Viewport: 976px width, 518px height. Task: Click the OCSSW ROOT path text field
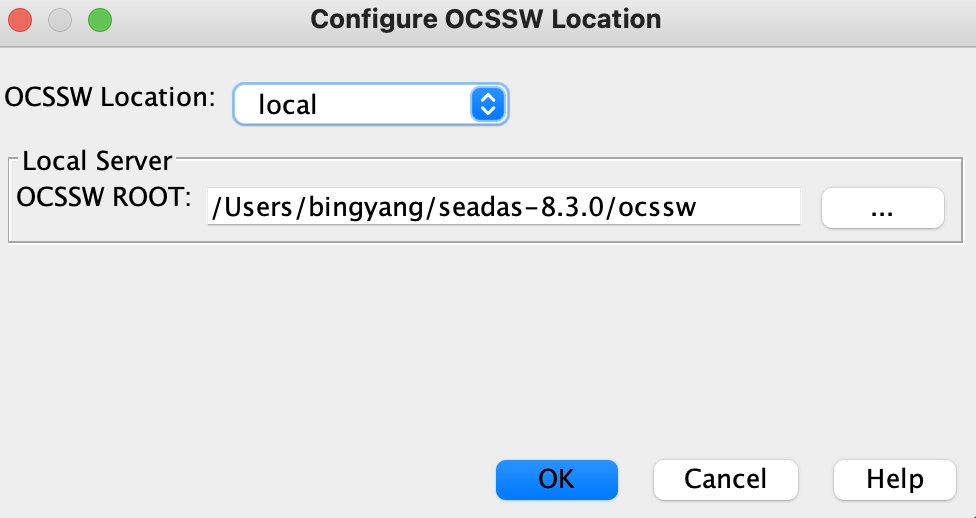click(504, 207)
